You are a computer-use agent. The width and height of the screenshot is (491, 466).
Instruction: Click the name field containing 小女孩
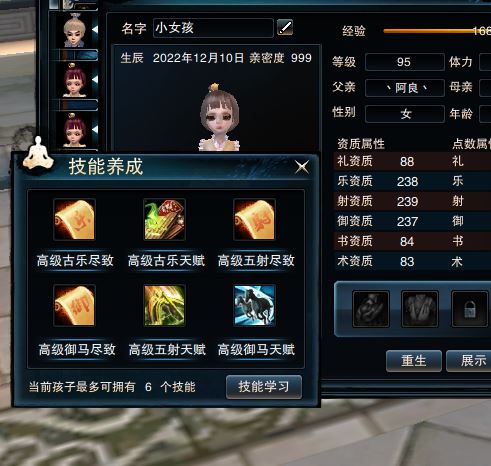(213, 28)
